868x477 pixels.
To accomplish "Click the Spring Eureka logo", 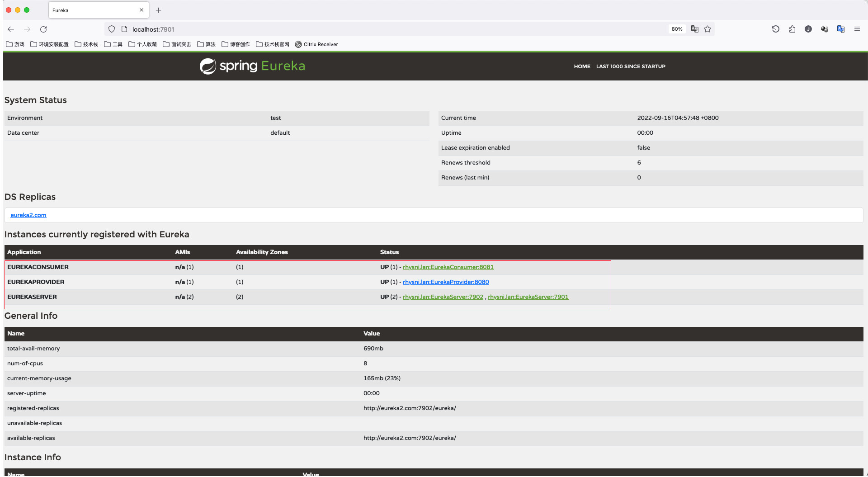I will pos(252,66).
